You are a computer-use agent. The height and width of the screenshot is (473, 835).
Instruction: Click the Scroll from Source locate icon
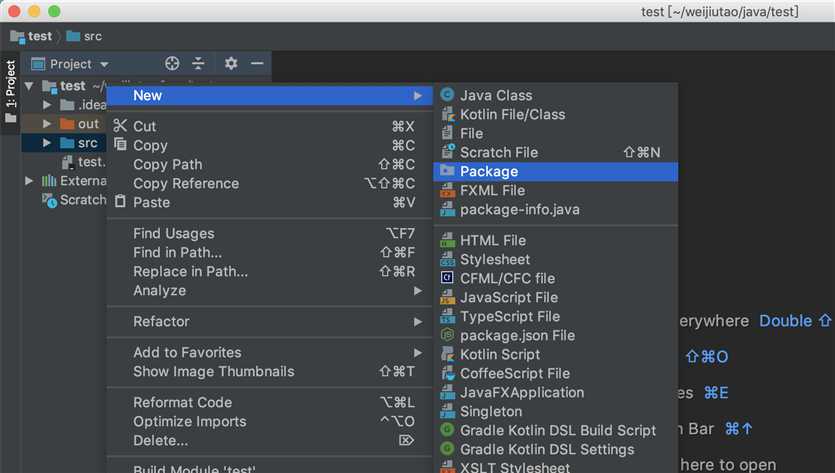point(171,63)
